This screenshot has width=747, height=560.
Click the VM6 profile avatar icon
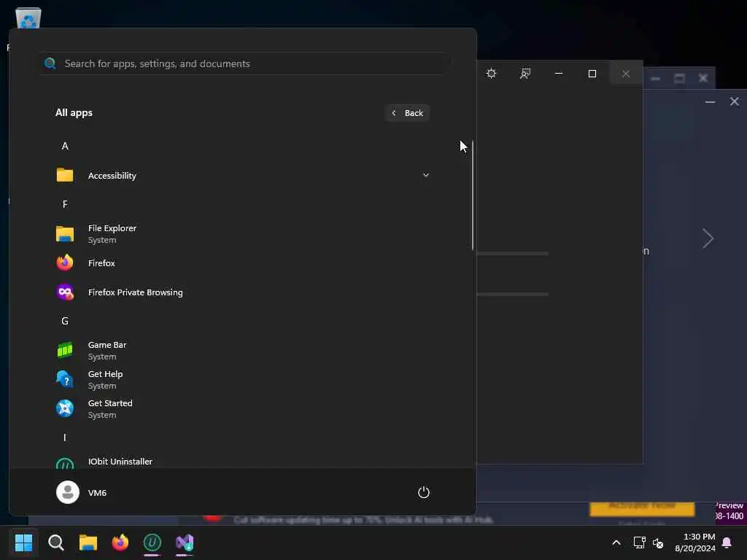68,492
